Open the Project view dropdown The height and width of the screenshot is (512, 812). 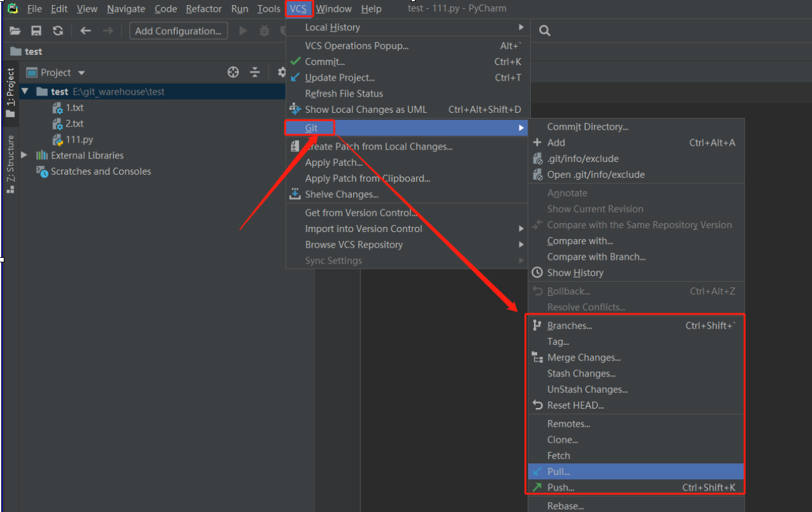(81, 73)
